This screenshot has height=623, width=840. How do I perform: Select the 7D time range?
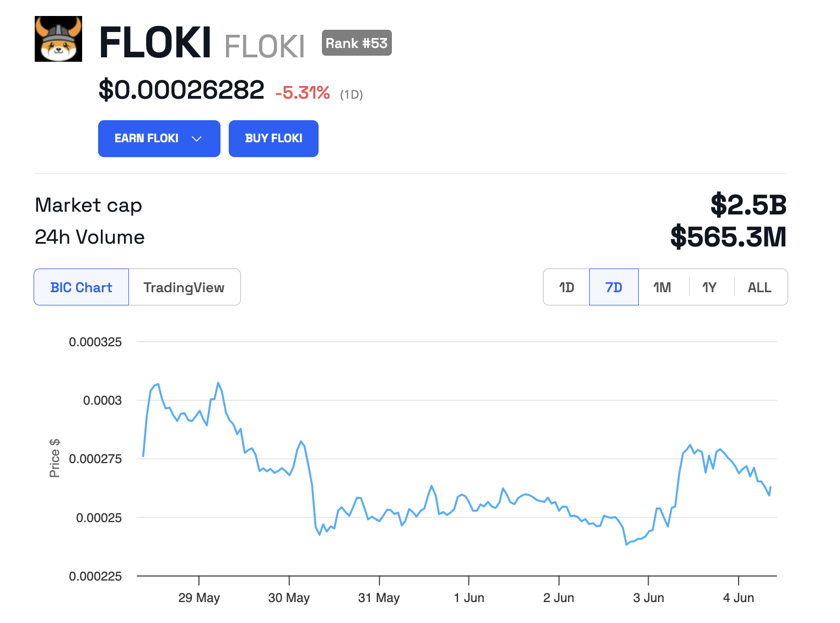coord(613,287)
